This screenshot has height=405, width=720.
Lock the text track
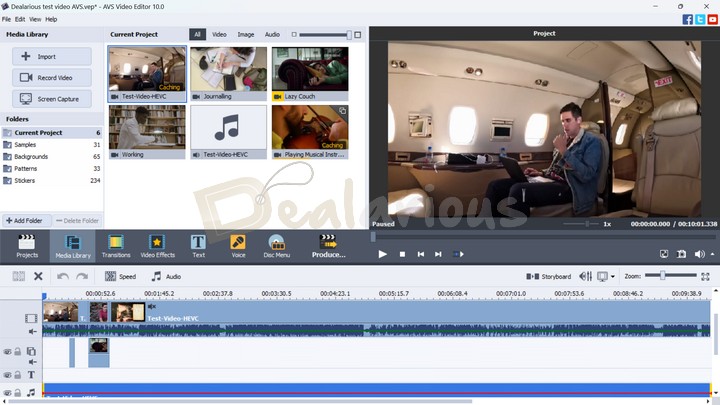tap(17, 375)
